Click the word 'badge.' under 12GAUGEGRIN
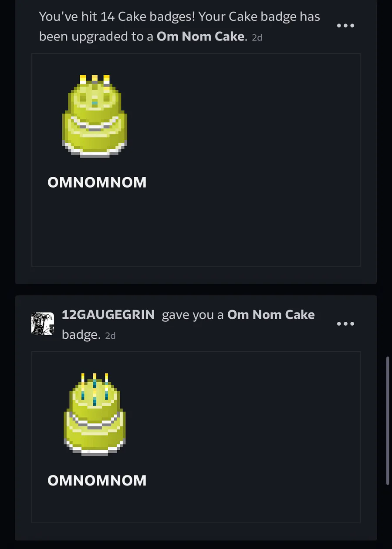Screen dimensions: 392x549 point(81,335)
